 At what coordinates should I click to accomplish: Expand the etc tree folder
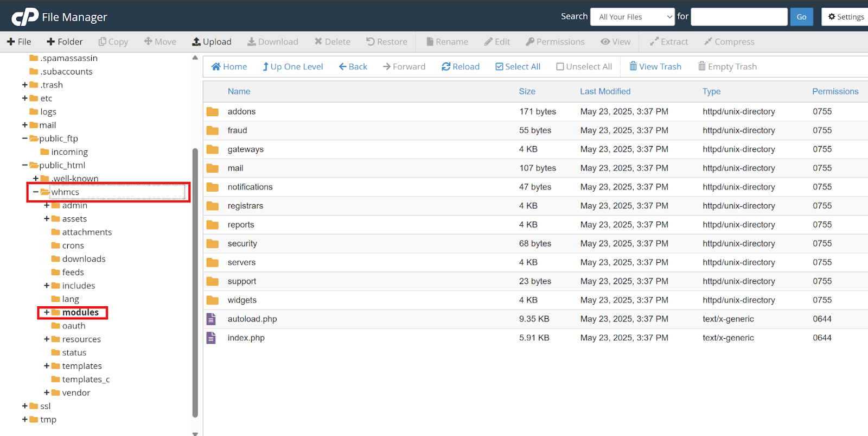[x=25, y=98]
